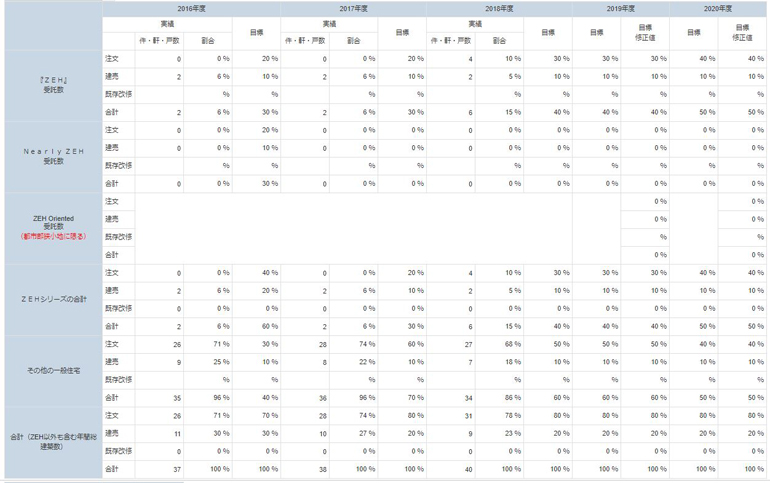Click the 2016年度 column header

192,9
